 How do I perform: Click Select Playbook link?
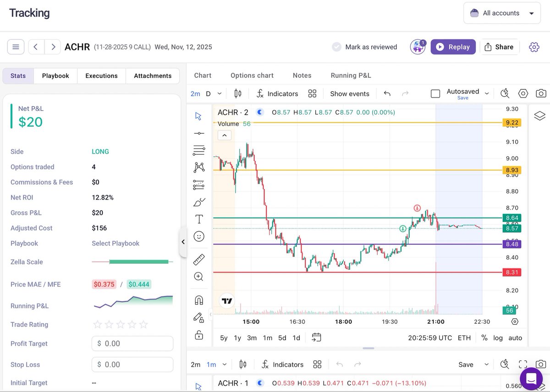pos(115,243)
